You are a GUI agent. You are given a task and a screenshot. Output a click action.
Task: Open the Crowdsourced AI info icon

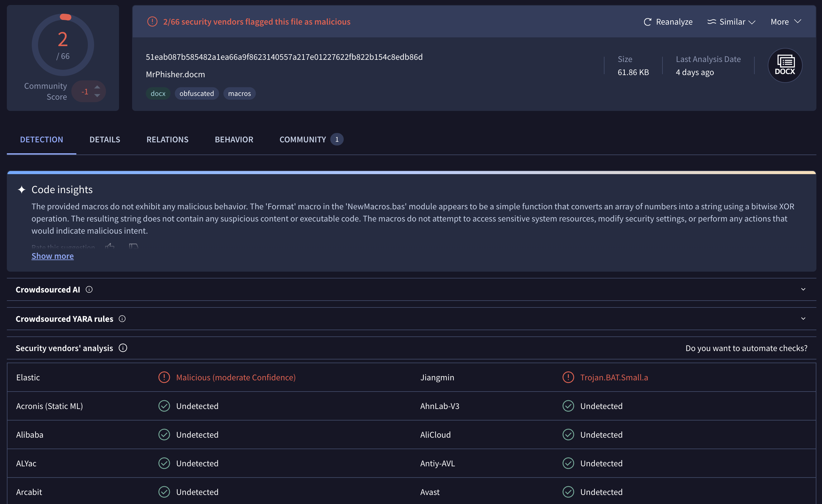coord(89,289)
